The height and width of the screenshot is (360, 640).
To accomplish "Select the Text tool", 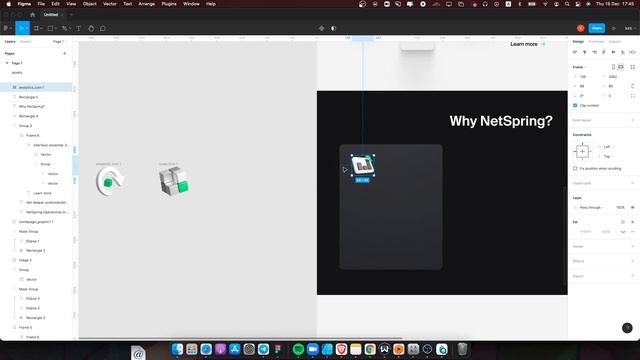I will (79, 28).
